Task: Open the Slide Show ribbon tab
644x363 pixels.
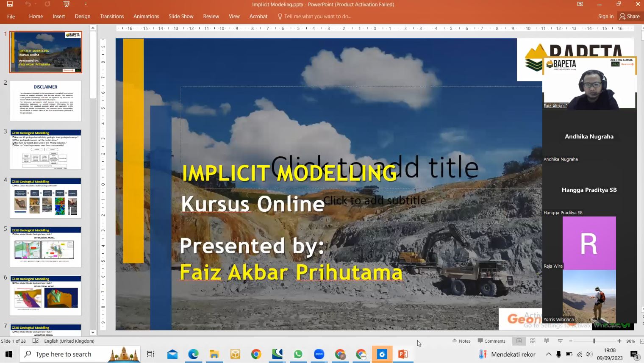Action: click(x=181, y=17)
